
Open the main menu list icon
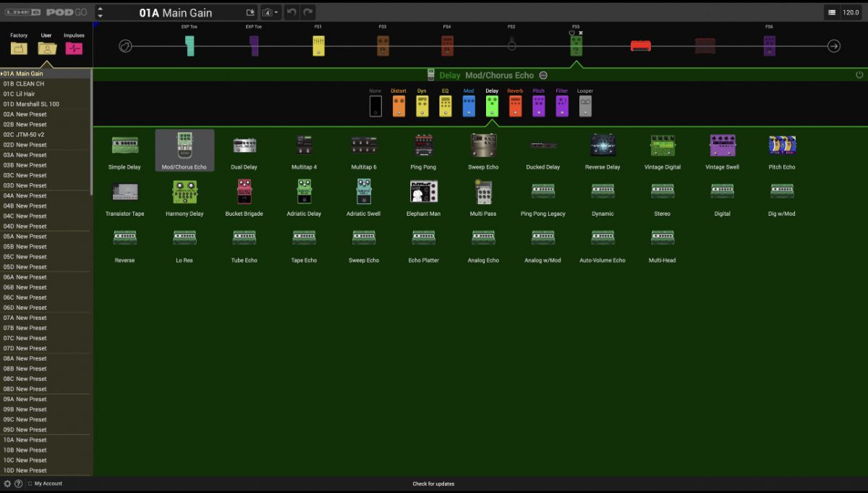pyautogui.click(x=832, y=12)
